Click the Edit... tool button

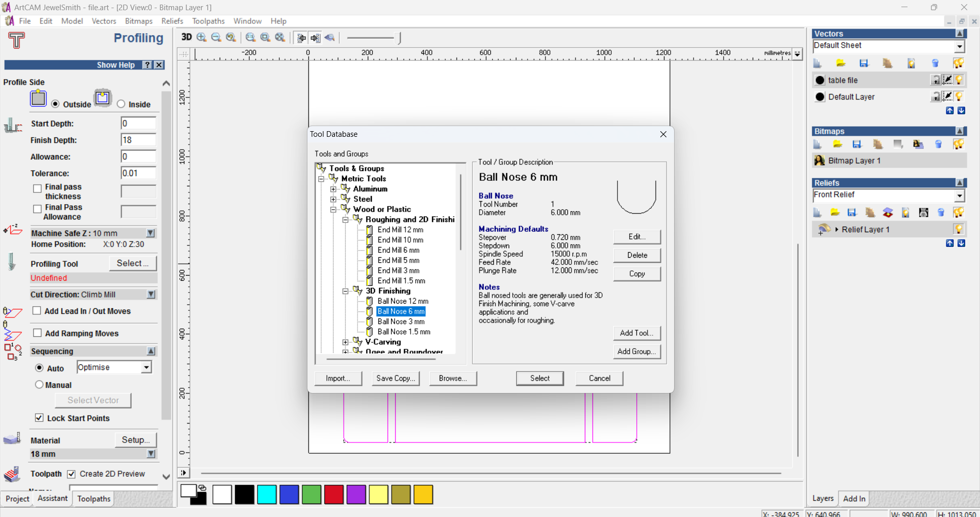637,237
